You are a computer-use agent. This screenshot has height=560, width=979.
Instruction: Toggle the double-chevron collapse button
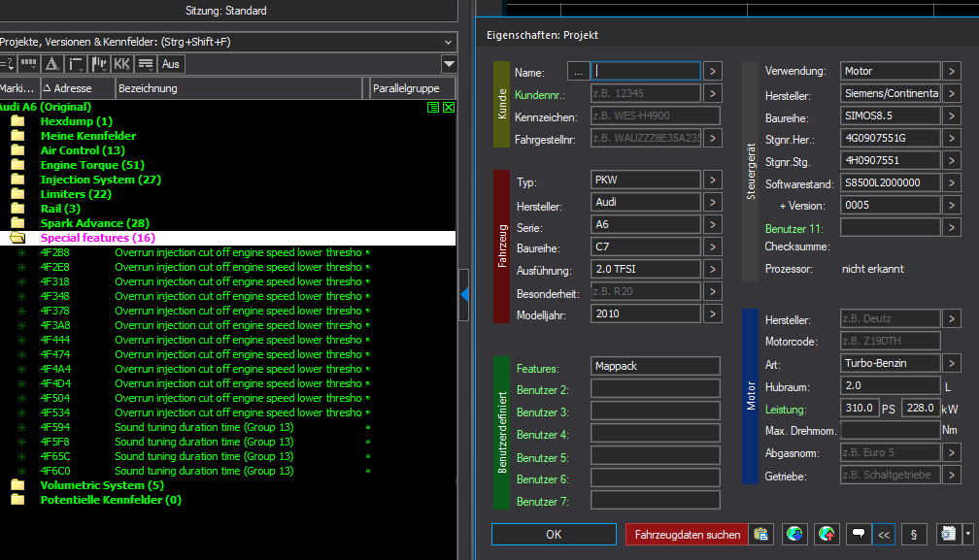tap(884, 534)
